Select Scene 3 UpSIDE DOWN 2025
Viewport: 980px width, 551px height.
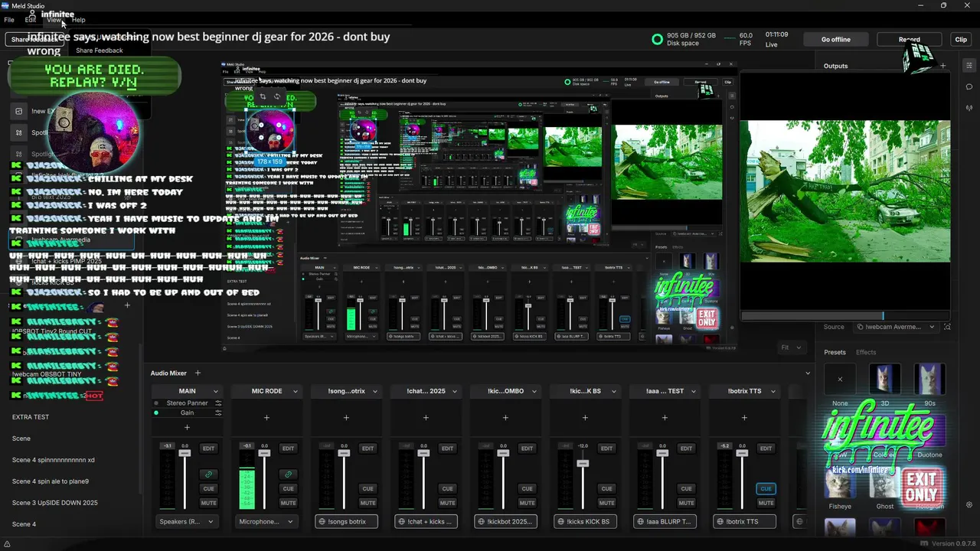pos(55,503)
